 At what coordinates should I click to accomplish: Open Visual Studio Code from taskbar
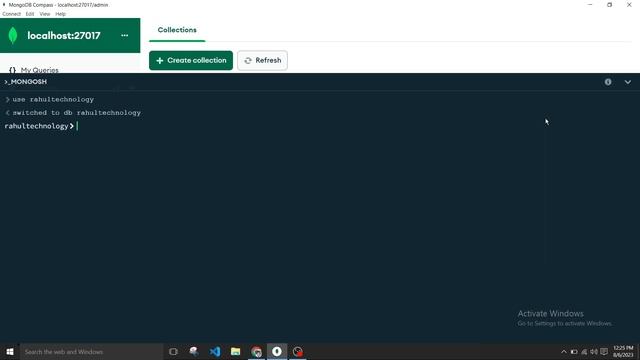215,351
